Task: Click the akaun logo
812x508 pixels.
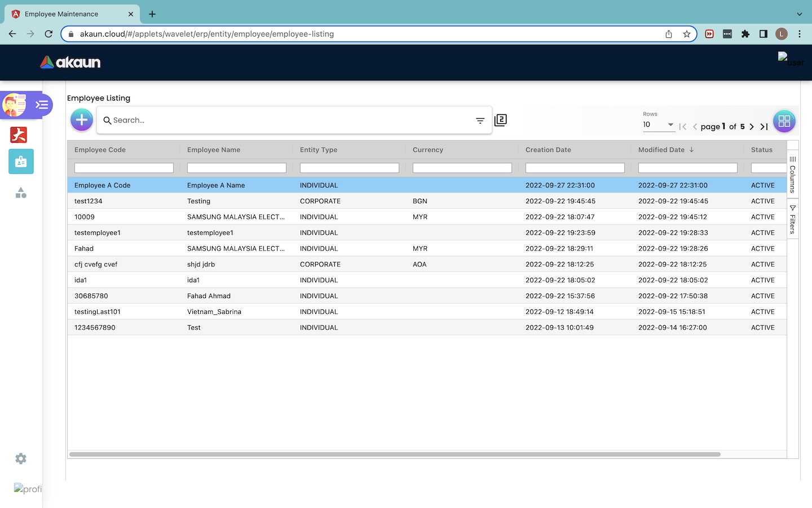Action: pyautogui.click(x=70, y=62)
